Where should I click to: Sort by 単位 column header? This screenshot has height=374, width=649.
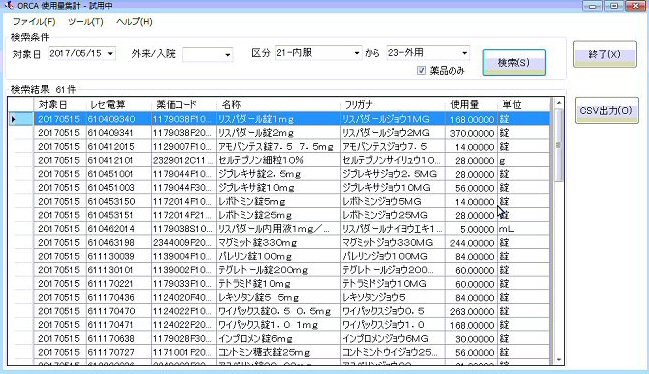click(524, 104)
